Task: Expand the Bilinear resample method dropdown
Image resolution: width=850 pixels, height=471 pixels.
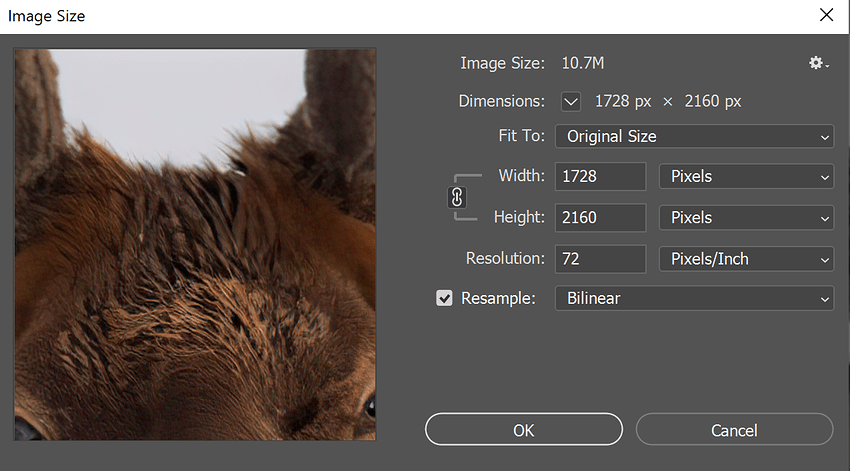Action: pyautogui.click(x=694, y=299)
